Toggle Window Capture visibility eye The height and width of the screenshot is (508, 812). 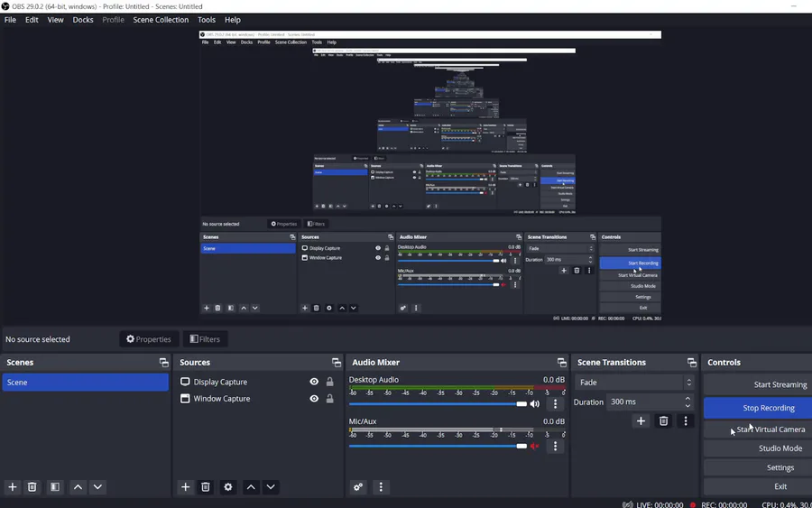[x=314, y=399]
